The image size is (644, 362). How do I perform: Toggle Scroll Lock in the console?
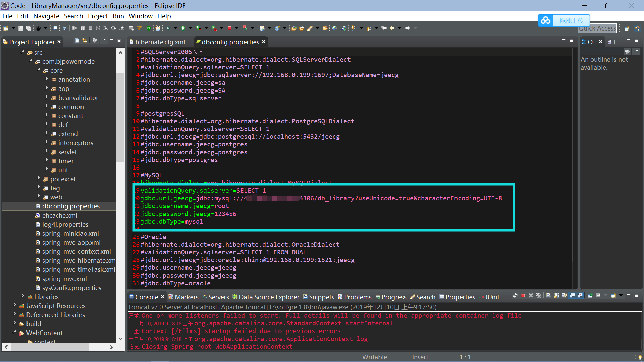[x=556, y=296]
